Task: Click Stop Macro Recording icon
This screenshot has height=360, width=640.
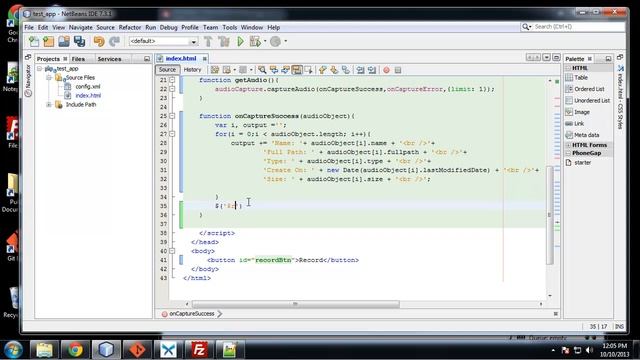Action: [398, 70]
